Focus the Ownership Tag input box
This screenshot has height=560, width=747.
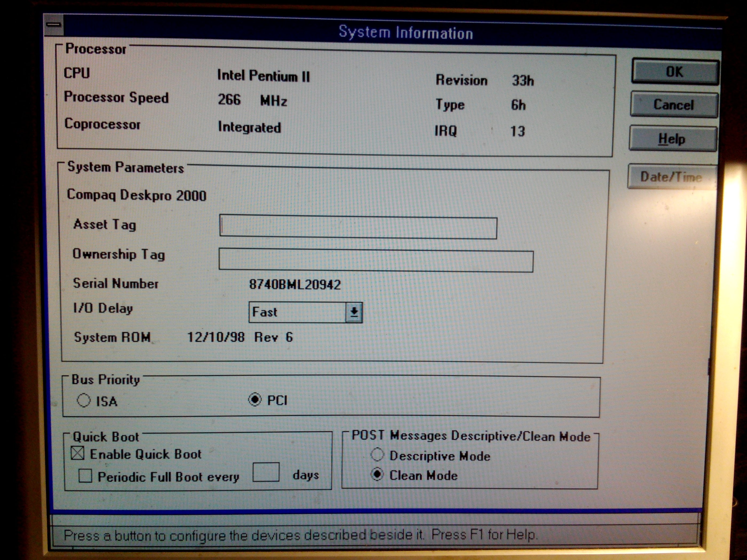[376, 260]
